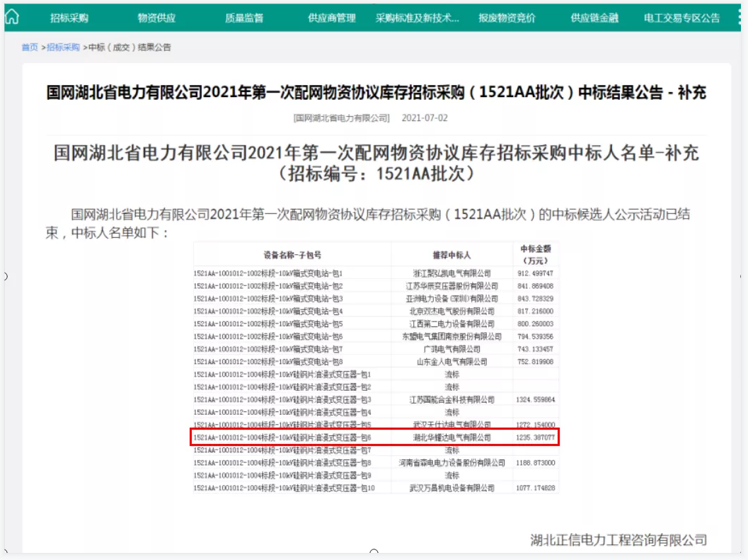Click the 招标采购 breadcrumb link
This screenshot has height=560, width=748.
pyautogui.click(x=63, y=47)
